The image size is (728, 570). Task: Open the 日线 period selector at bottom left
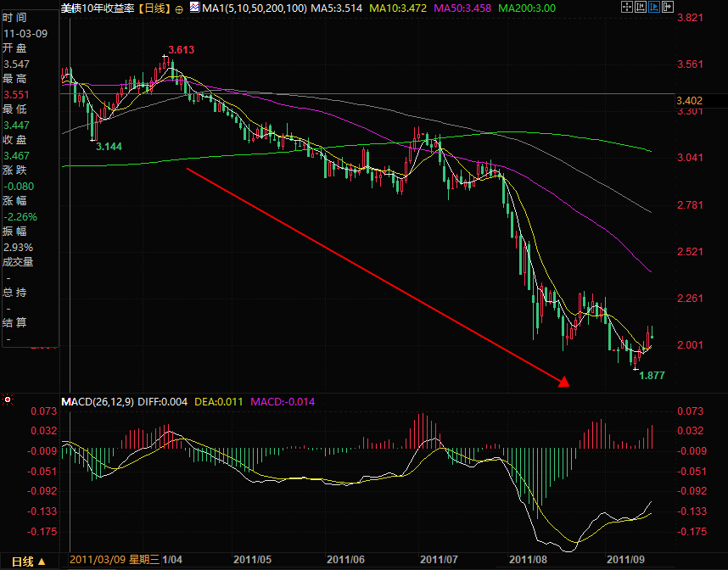pos(29,562)
